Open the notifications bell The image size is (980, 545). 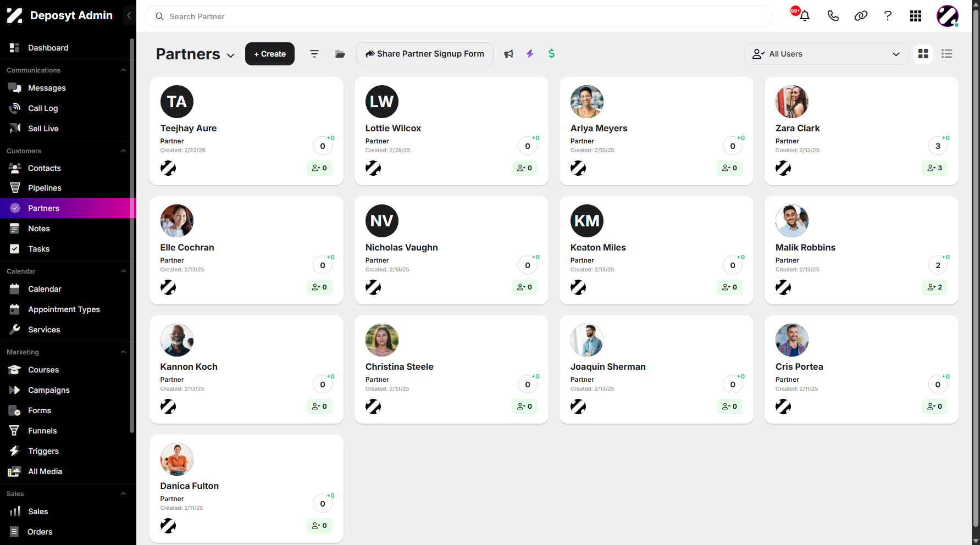click(x=804, y=16)
